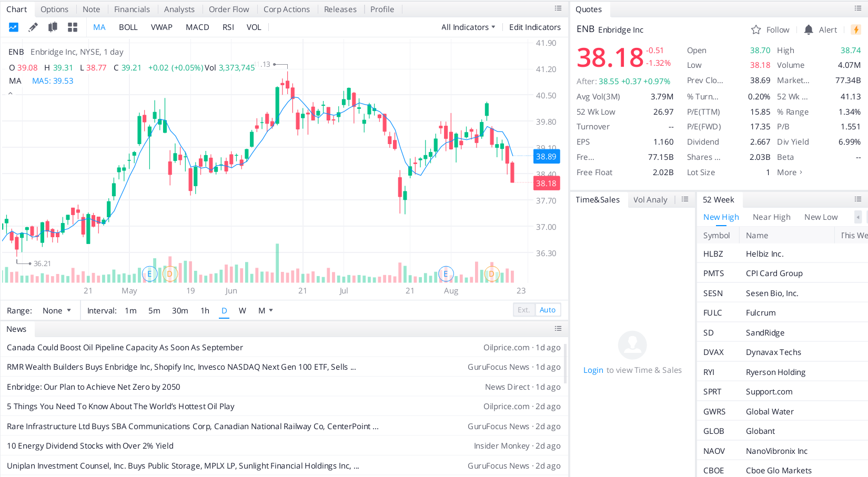The image size is (868, 477).
Task: Switch to the New Low tab
Action: [821, 217]
